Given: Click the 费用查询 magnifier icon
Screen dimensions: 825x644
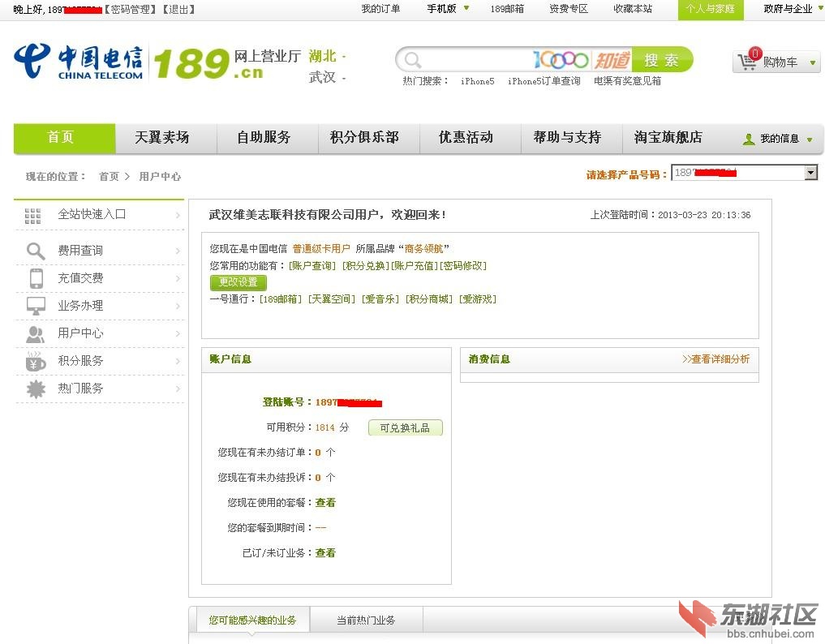Looking at the screenshot, I should tap(35, 251).
